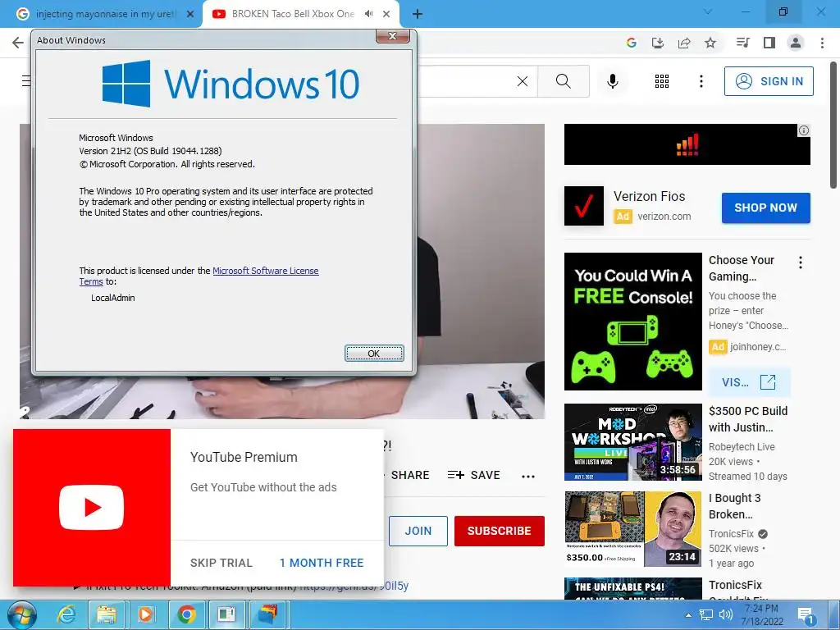Viewport: 840px width, 630px height.
Task: Clear the YouTube search box with X
Action: point(523,81)
